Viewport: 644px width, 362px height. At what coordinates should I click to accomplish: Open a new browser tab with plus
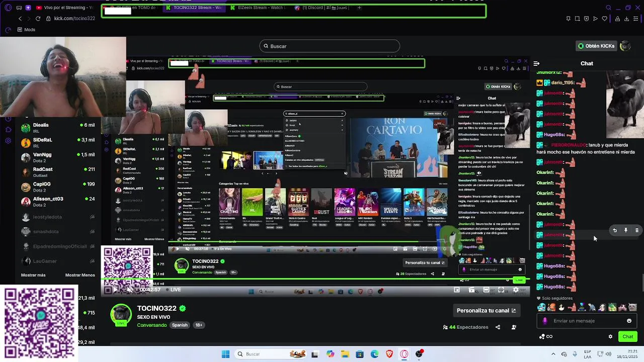click(359, 8)
